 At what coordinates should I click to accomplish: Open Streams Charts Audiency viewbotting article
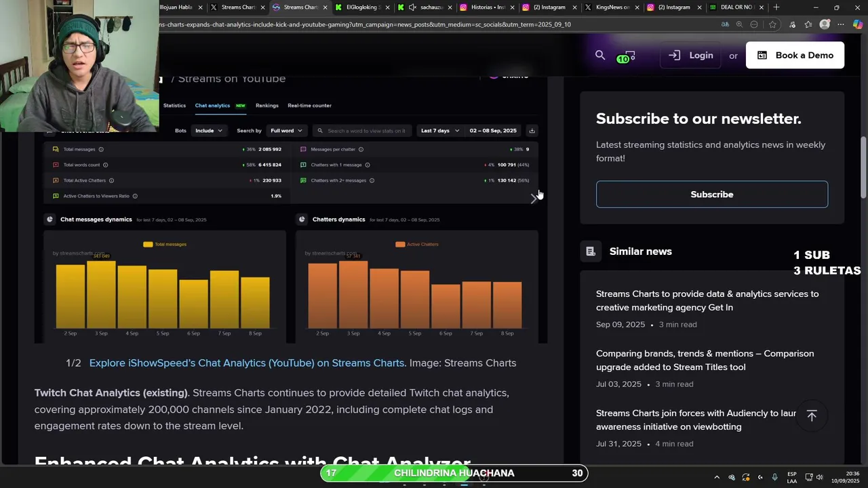(696, 420)
